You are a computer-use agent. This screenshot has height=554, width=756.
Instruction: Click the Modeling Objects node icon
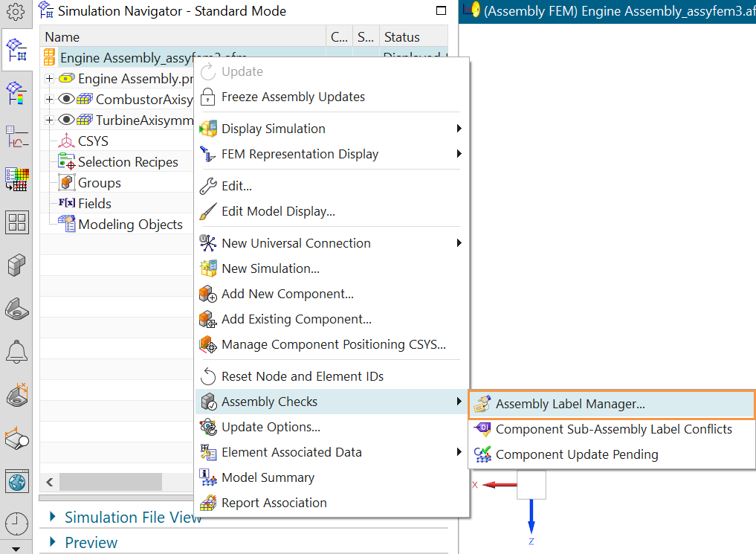coord(67,225)
